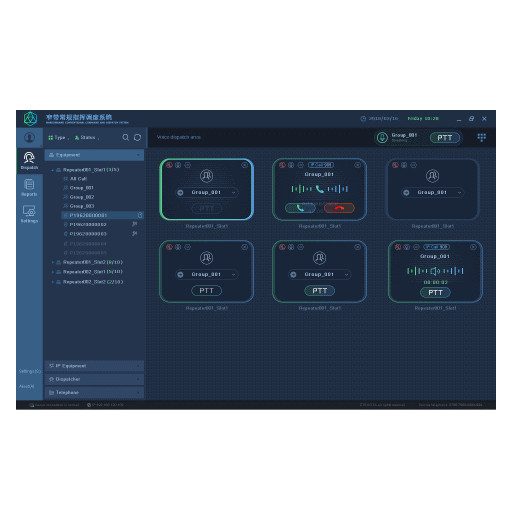The image size is (512, 512).
Task: Toggle the red mute icon on first panel
Action: click(169, 165)
